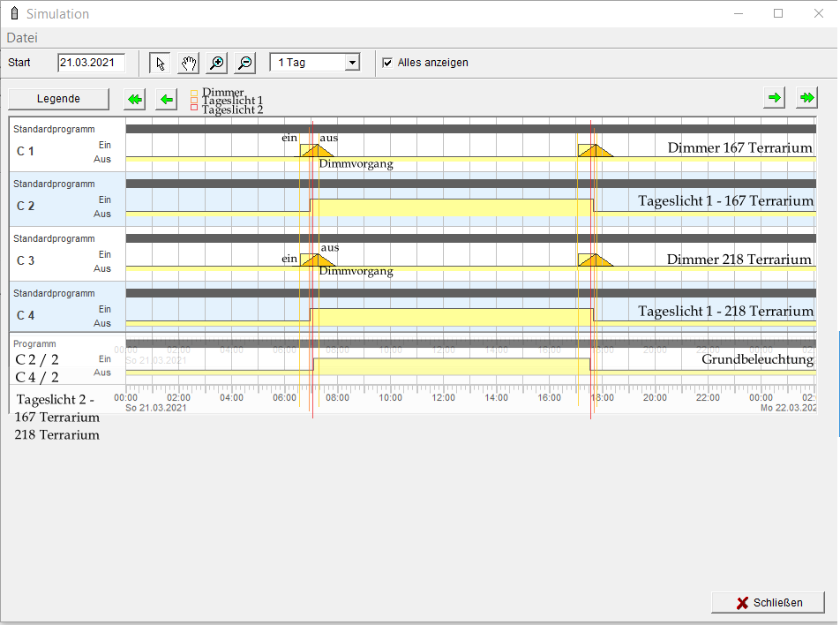Click the red Tageslicht 2 legend swatch

194,108
